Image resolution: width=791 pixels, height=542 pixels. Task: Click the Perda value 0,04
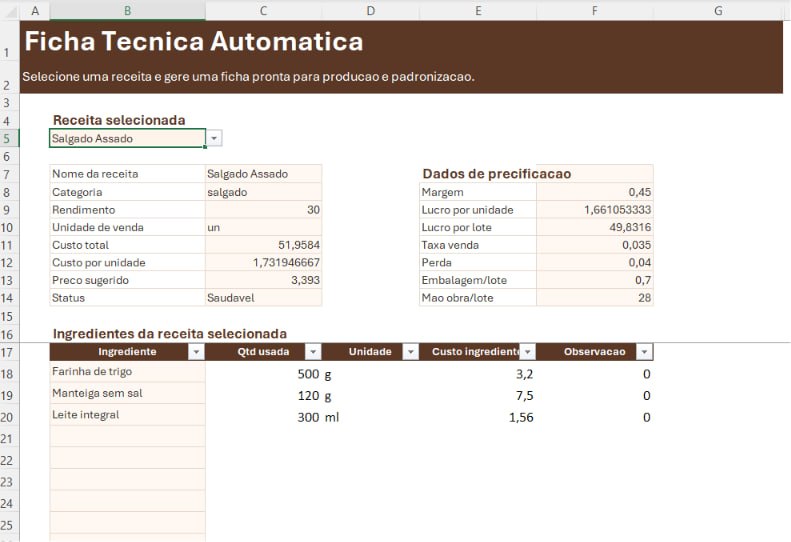tap(595, 262)
